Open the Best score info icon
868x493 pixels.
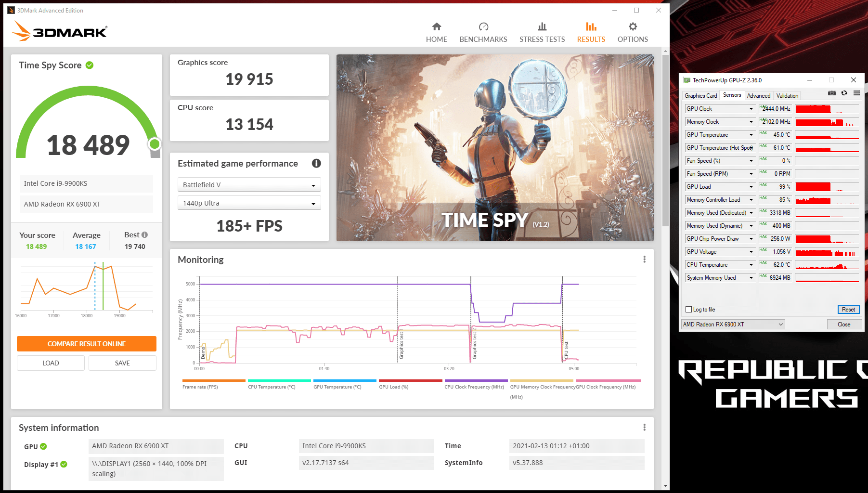tap(144, 235)
